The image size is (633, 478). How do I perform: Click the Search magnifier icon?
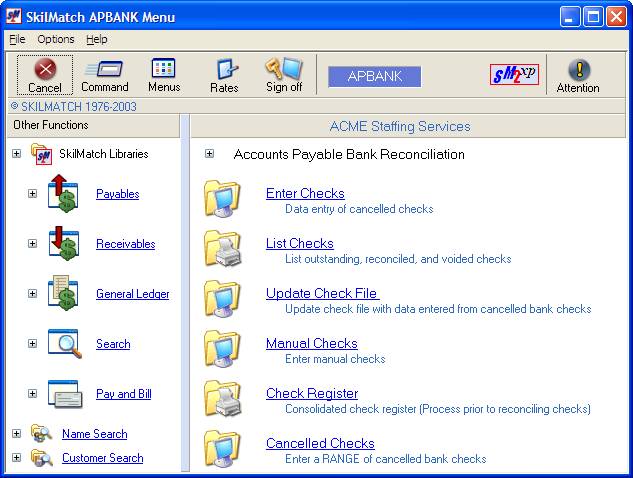65,344
